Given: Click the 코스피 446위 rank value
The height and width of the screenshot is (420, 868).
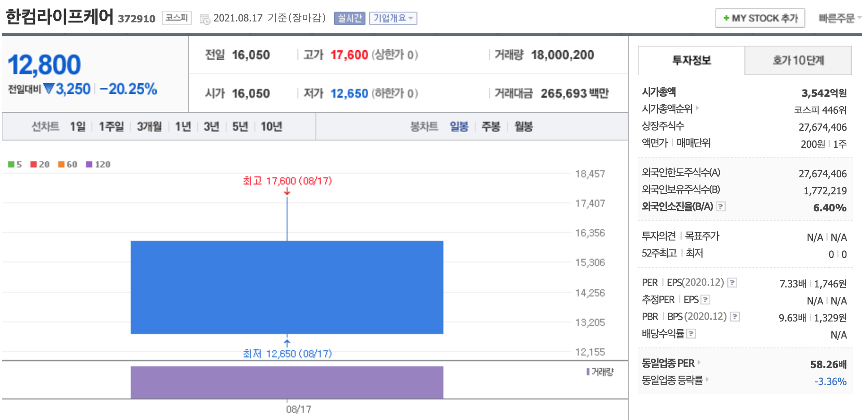Looking at the screenshot, I should [x=821, y=110].
